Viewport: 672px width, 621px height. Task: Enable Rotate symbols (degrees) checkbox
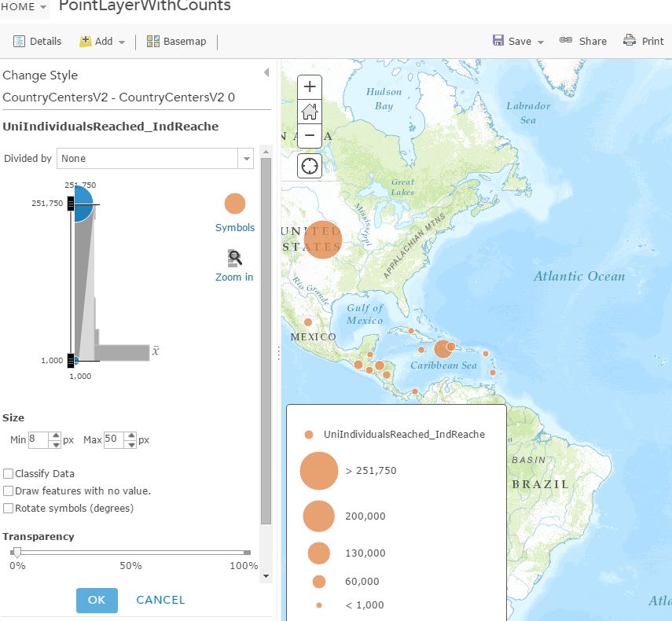pyautogui.click(x=8, y=509)
